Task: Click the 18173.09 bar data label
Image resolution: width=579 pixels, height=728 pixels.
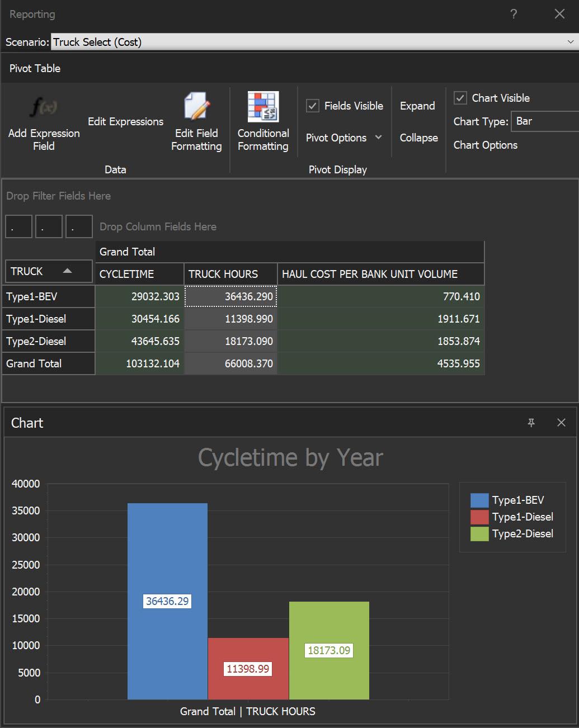Action: point(329,650)
